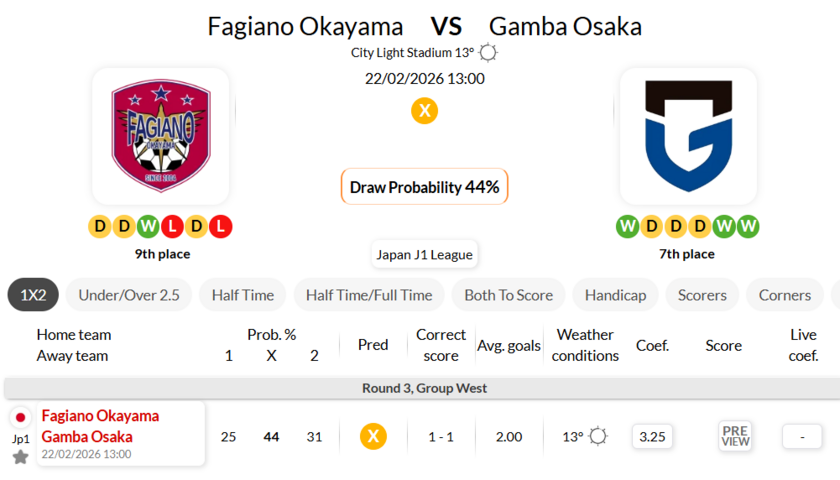Click the Japan J1 League button

[424, 254]
